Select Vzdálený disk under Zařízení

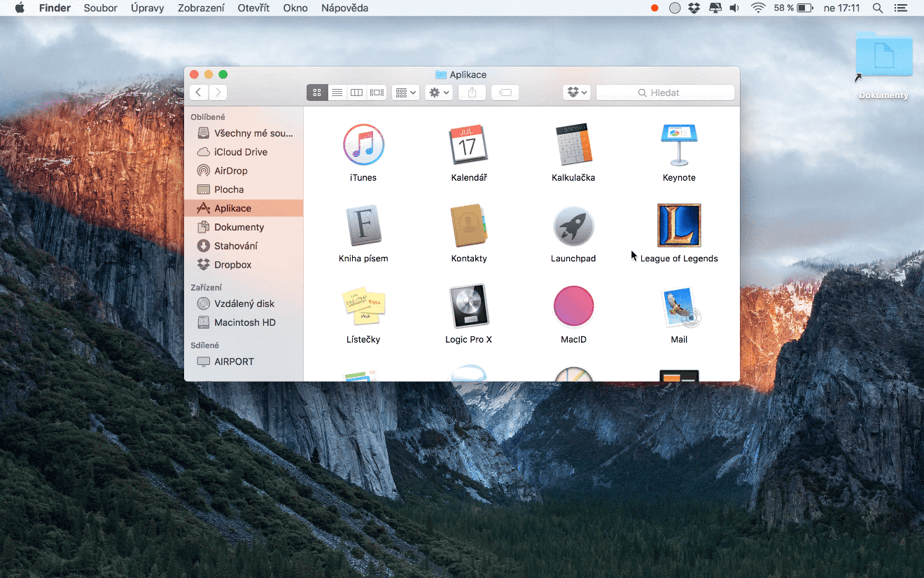(244, 304)
